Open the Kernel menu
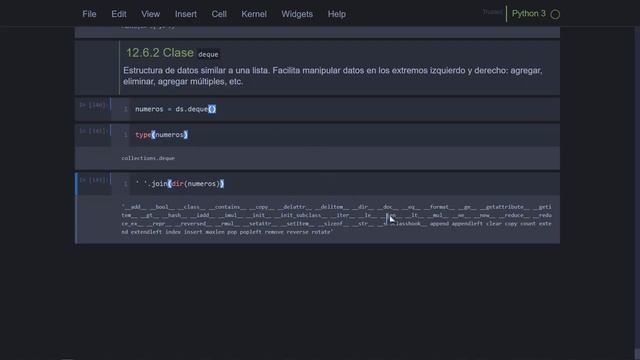The image size is (640, 360). tap(254, 14)
